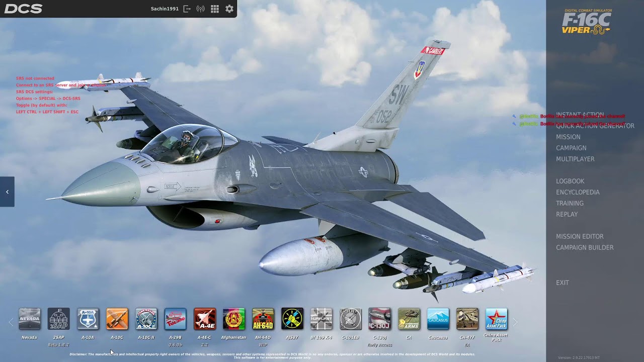This screenshot has height=362, width=644.
Task: Select the C-101EB module icon
Action: click(x=351, y=319)
